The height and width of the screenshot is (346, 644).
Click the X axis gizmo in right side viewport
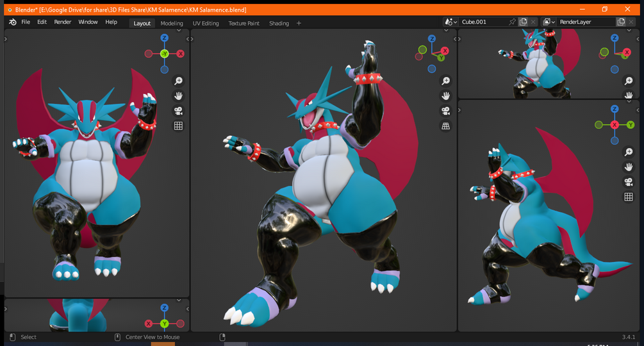[x=615, y=125]
